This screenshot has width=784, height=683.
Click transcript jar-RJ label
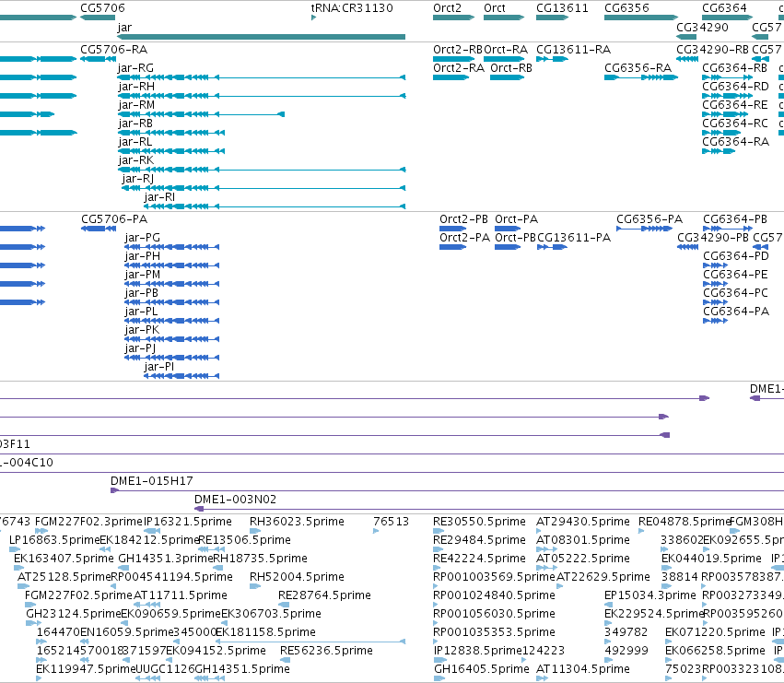137,179
